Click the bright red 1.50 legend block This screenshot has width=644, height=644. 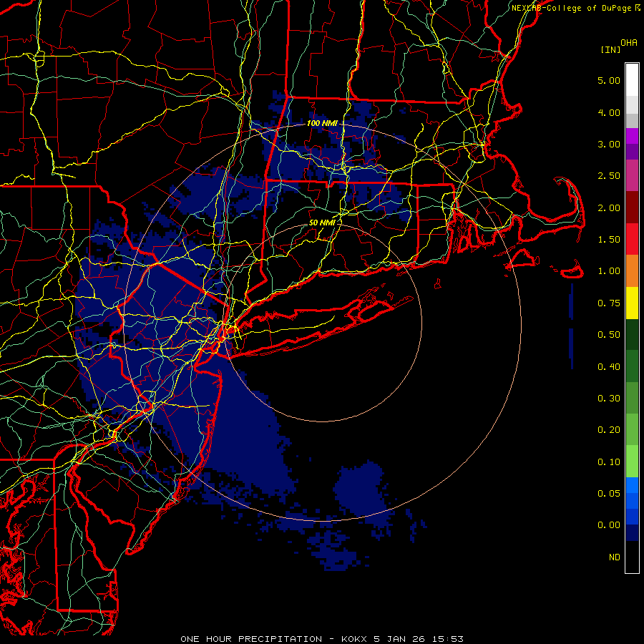click(632, 239)
